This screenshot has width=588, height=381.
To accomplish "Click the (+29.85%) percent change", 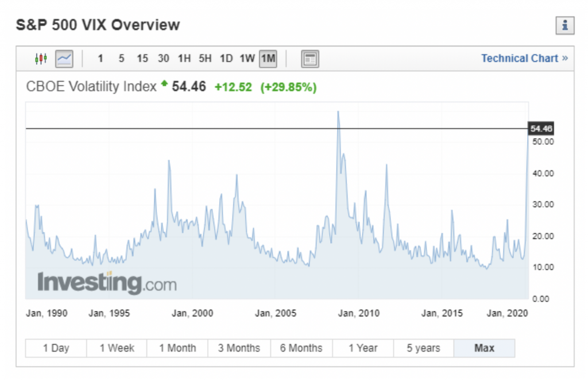I will pos(288,87).
